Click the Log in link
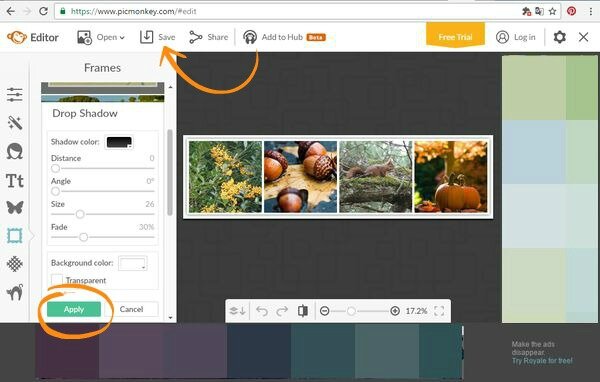Image resolution: width=600 pixels, height=382 pixels. [x=515, y=37]
